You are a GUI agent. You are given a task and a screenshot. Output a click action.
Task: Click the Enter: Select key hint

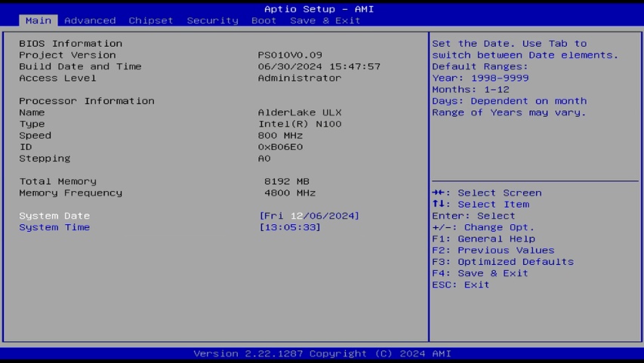473,216
